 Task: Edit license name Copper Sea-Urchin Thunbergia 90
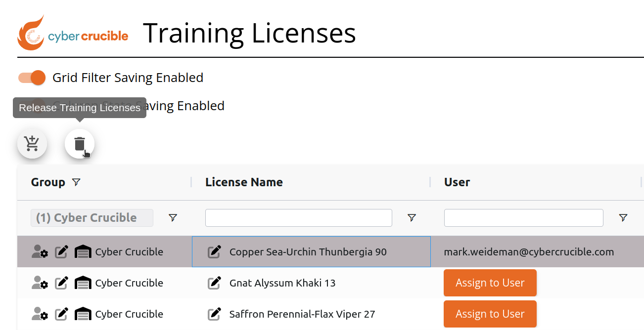tap(214, 252)
